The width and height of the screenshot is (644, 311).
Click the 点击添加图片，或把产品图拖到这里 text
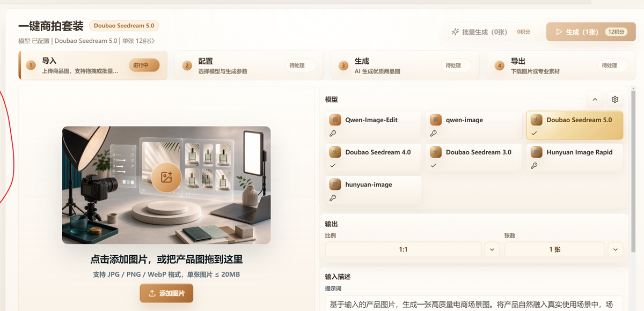tap(166, 260)
